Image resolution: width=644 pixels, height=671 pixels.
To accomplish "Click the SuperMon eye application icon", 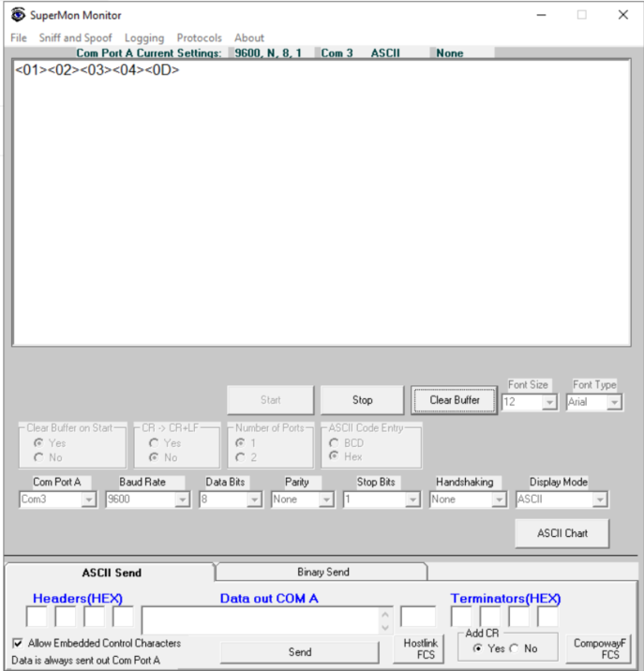I will click(x=18, y=15).
